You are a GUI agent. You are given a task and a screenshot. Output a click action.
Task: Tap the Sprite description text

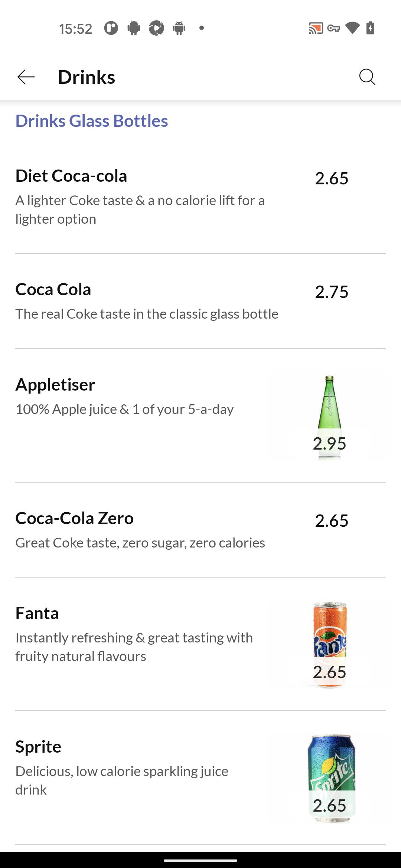[x=122, y=780]
